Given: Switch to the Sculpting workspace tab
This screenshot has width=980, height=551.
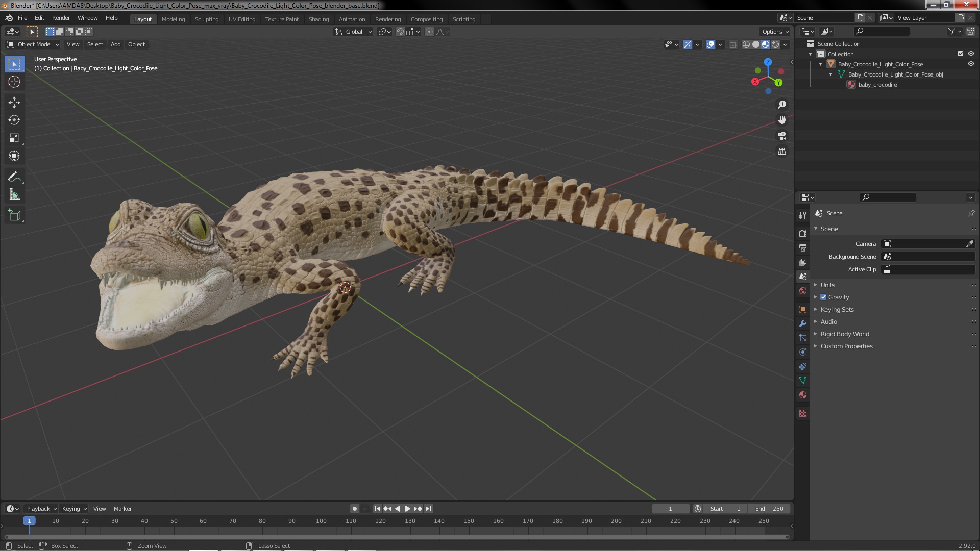Looking at the screenshot, I should point(207,19).
